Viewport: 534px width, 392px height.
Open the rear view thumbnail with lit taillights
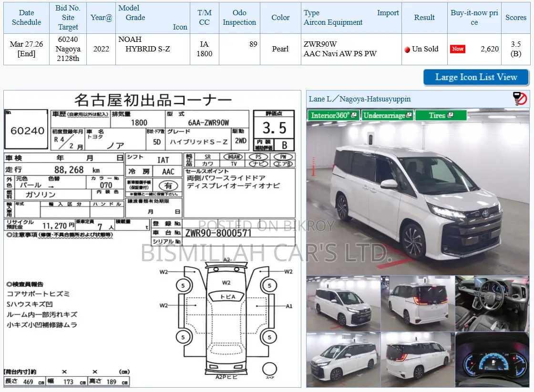[x=418, y=303]
